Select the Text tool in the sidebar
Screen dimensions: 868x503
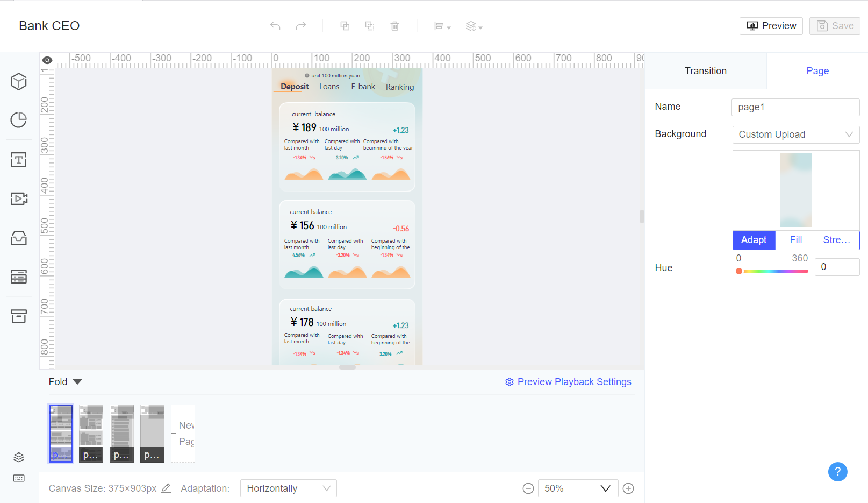[x=19, y=160]
